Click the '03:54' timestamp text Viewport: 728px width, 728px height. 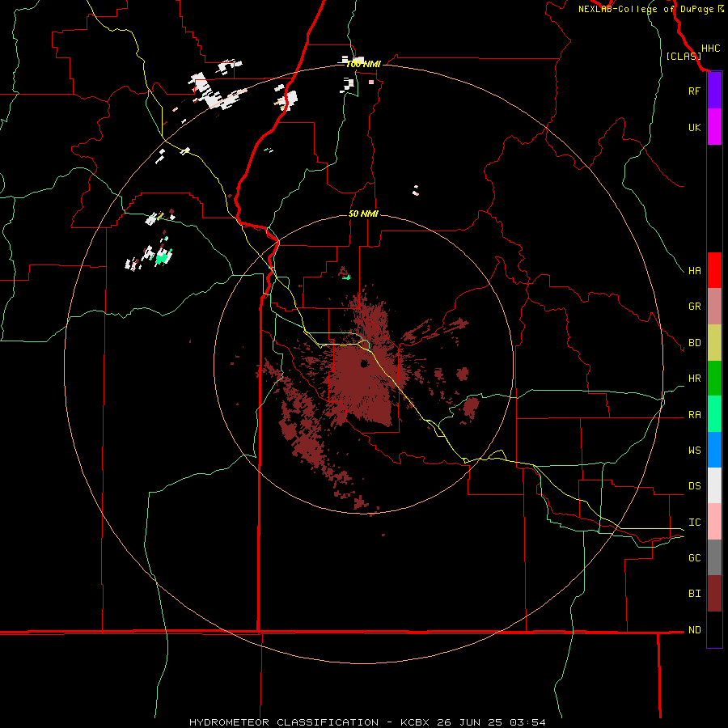527,722
